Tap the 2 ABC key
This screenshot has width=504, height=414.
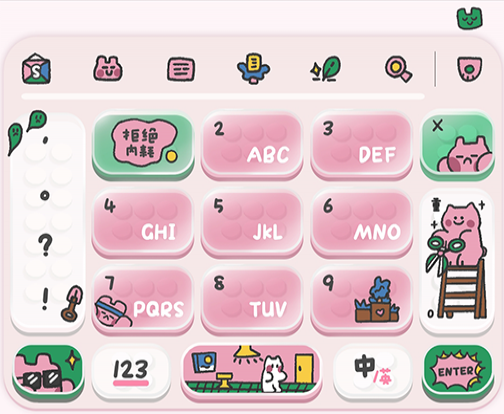tap(252, 145)
